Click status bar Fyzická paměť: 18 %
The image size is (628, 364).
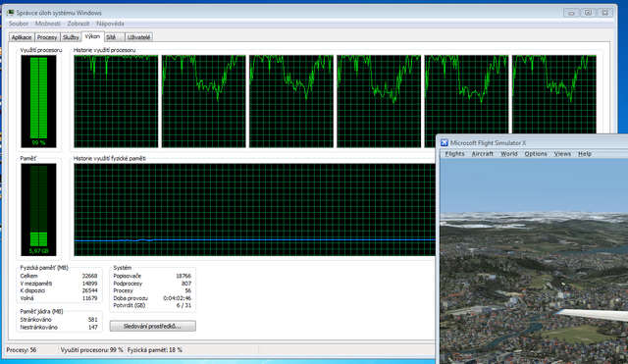click(x=155, y=350)
